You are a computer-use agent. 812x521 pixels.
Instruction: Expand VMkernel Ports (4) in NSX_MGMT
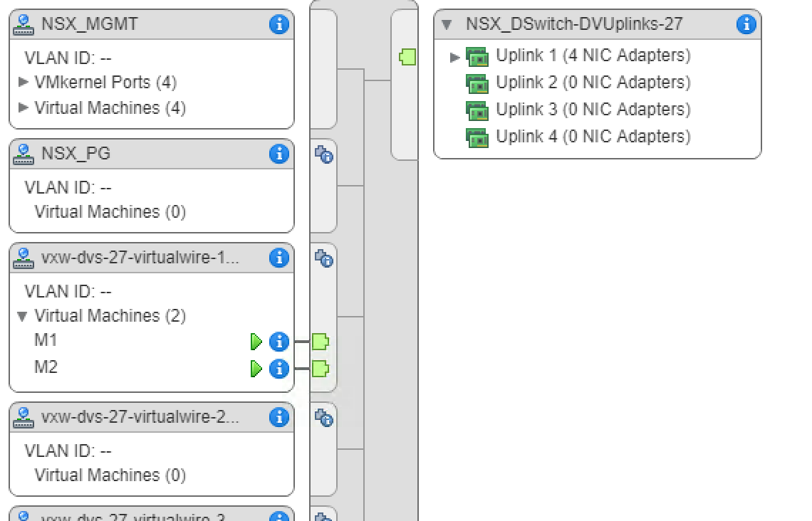[x=23, y=82]
